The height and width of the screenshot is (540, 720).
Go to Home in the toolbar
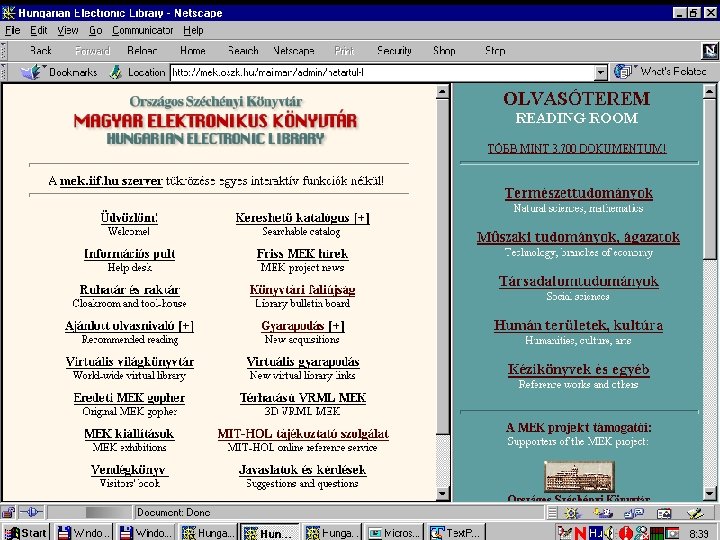[x=192, y=51]
